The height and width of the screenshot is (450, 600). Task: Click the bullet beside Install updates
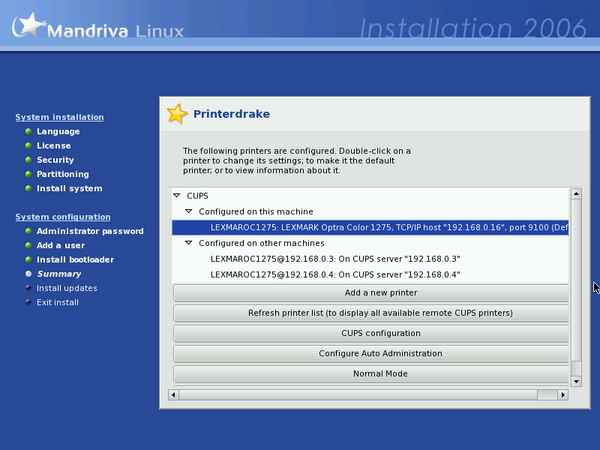(x=28, y=287)
